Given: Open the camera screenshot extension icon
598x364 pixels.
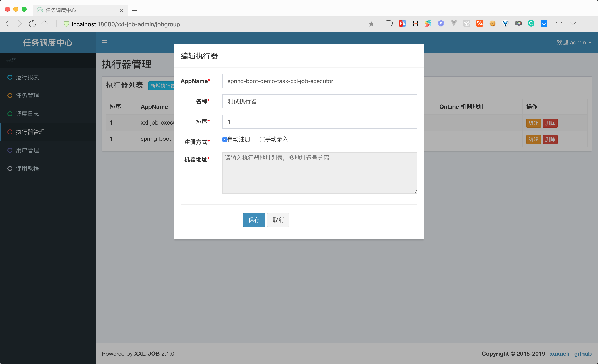Looking at the screenshot, I should (518, 23).
